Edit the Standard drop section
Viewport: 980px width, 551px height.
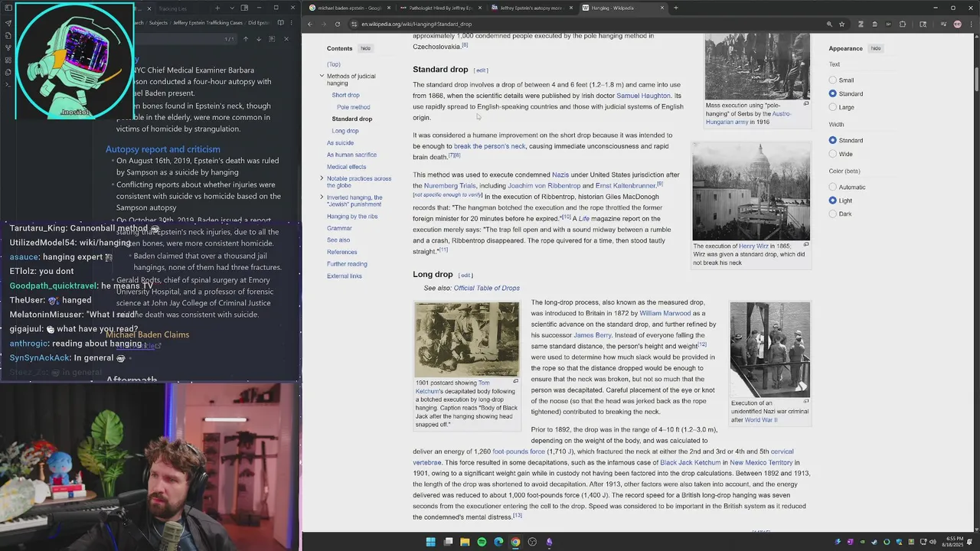[481, 70]
